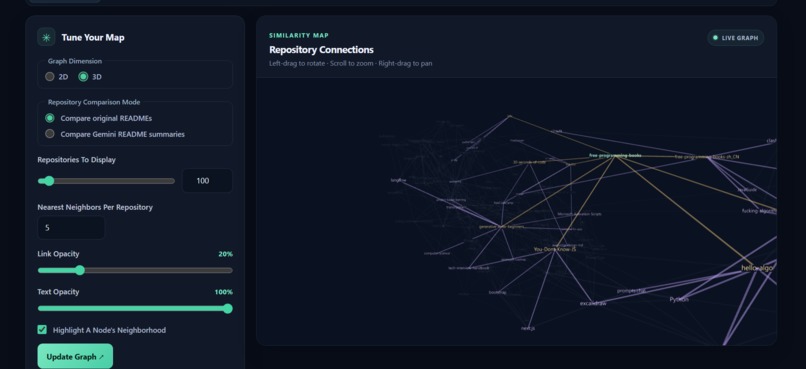Select the Microsoft-Activation-Scripts node
Screen dimensions: 806x369
pos(579,214)
